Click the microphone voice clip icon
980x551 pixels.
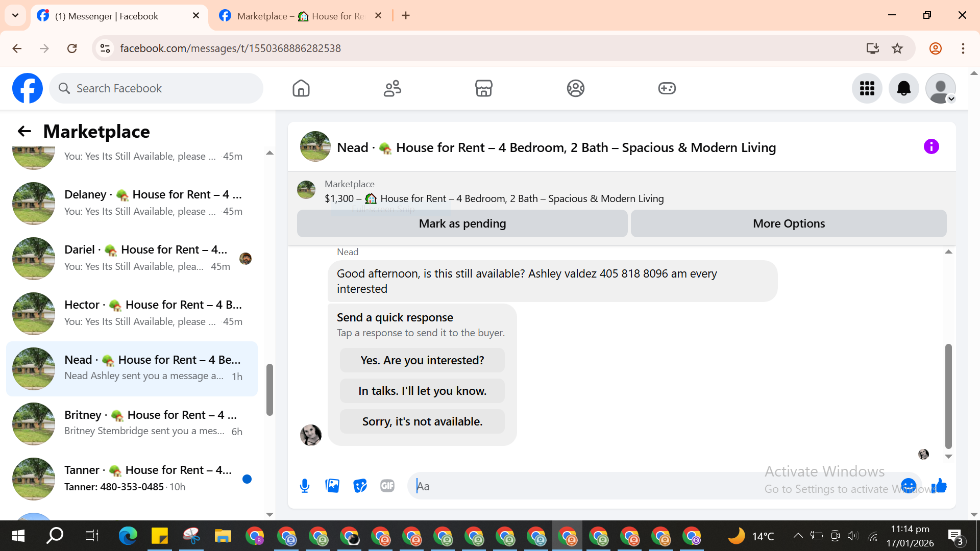[x=305, y=486]
